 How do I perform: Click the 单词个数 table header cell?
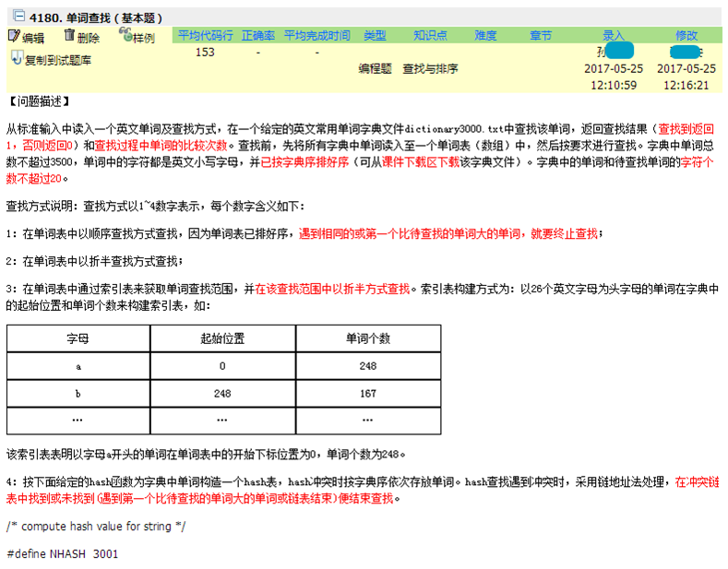pos(368,338)
